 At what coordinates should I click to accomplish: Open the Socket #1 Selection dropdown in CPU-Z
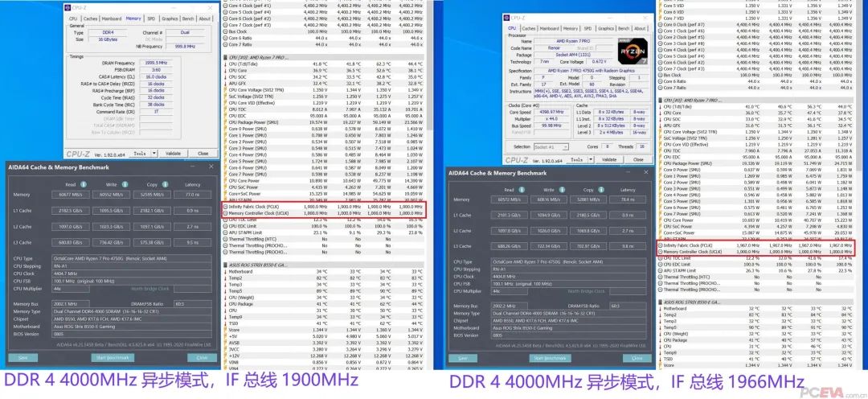point(551,147)
